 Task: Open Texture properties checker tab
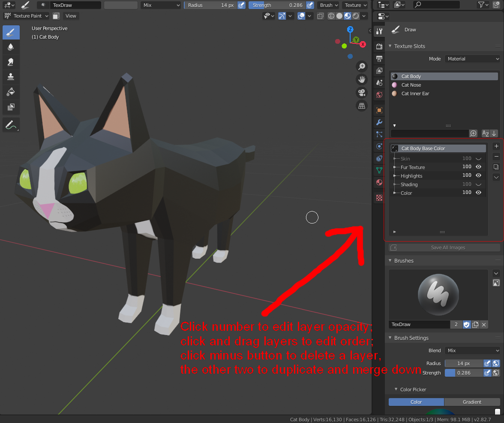pyautogui.click(x=379, y=197)
